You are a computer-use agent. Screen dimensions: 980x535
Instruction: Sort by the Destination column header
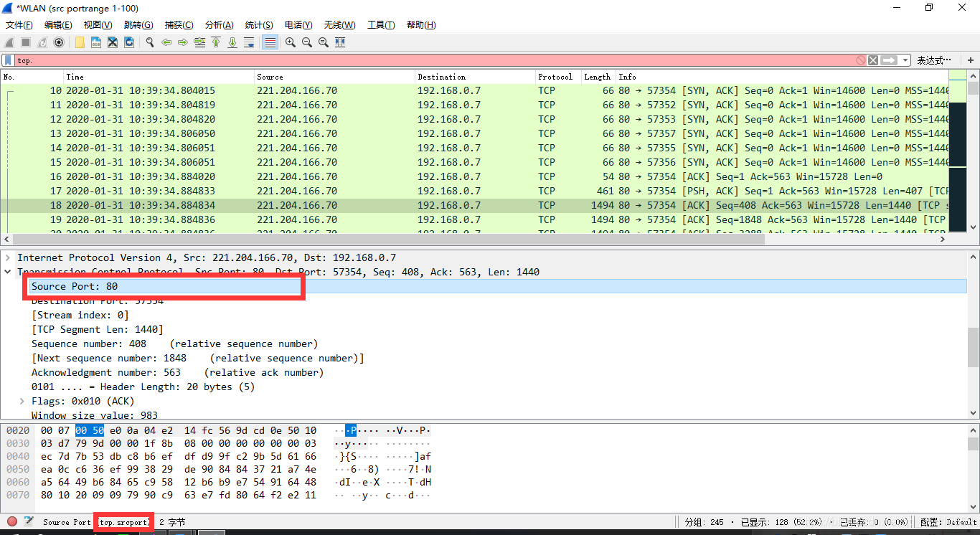[x=475, y=77]
